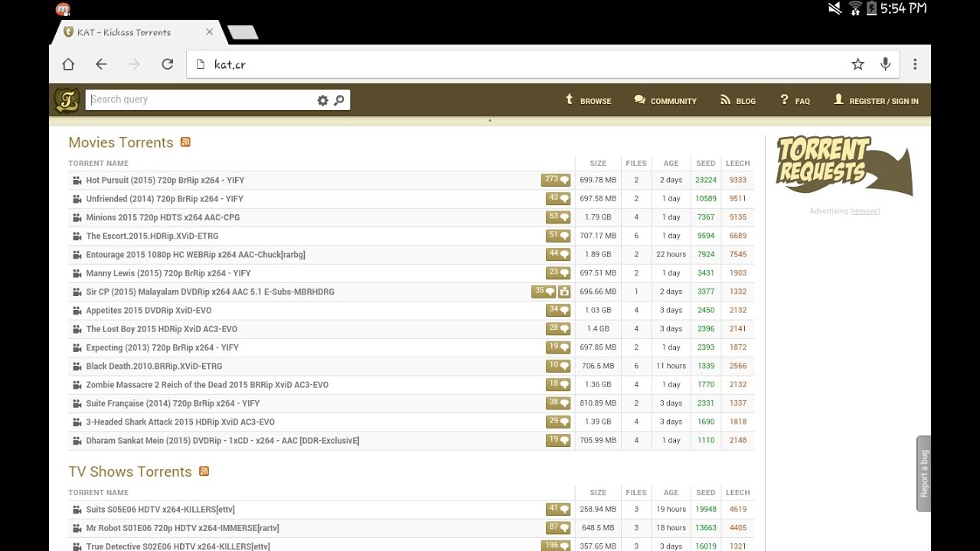The image size is (980, 551).
Task: Click the KAT site logo
Action: click(x=67, y=100)
